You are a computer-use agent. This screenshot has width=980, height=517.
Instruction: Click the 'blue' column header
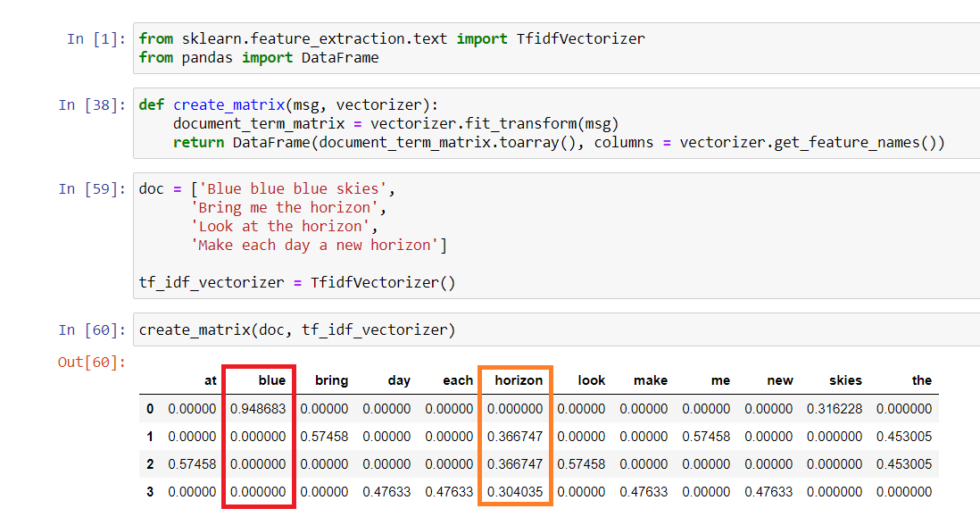tap(271, 380)
